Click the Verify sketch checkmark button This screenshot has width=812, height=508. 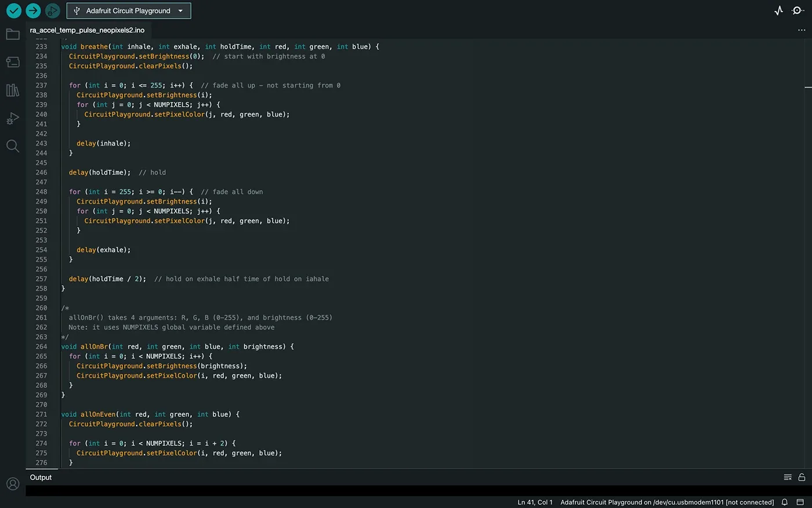pyautogui.click(x=14, y=10)
